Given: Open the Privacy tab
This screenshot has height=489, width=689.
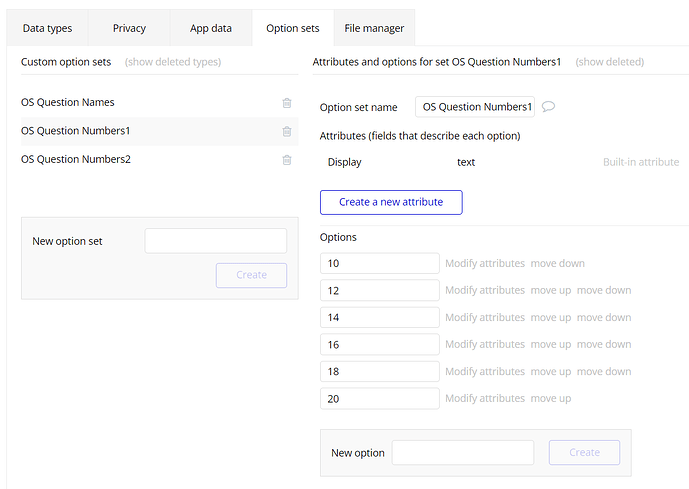Looking at the screenshot, I should click(129, 28).
